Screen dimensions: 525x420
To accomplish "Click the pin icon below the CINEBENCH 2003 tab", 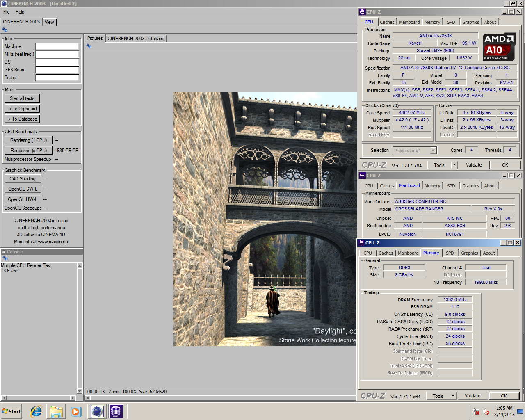I will point(5,30).
